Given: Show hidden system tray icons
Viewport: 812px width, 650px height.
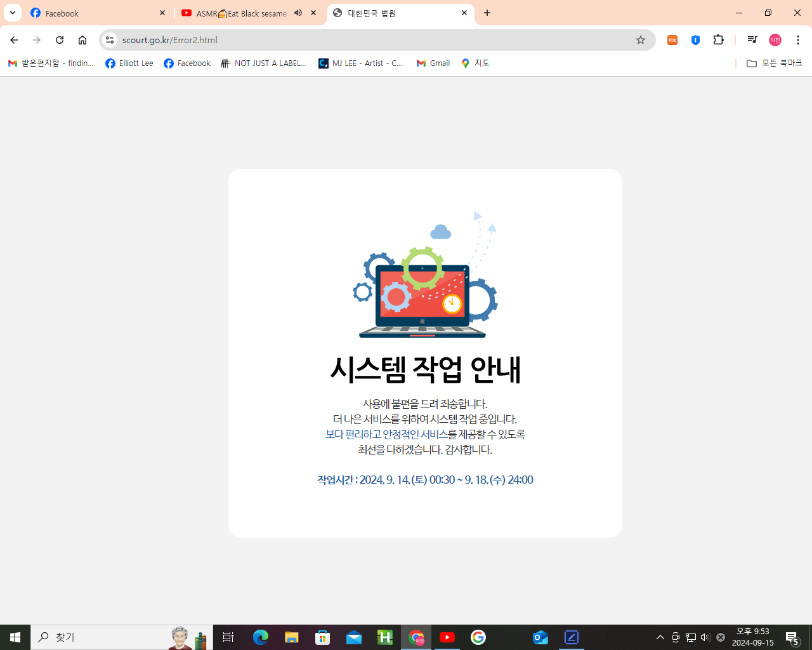Looking at the screenshot, I should [660, 637].
